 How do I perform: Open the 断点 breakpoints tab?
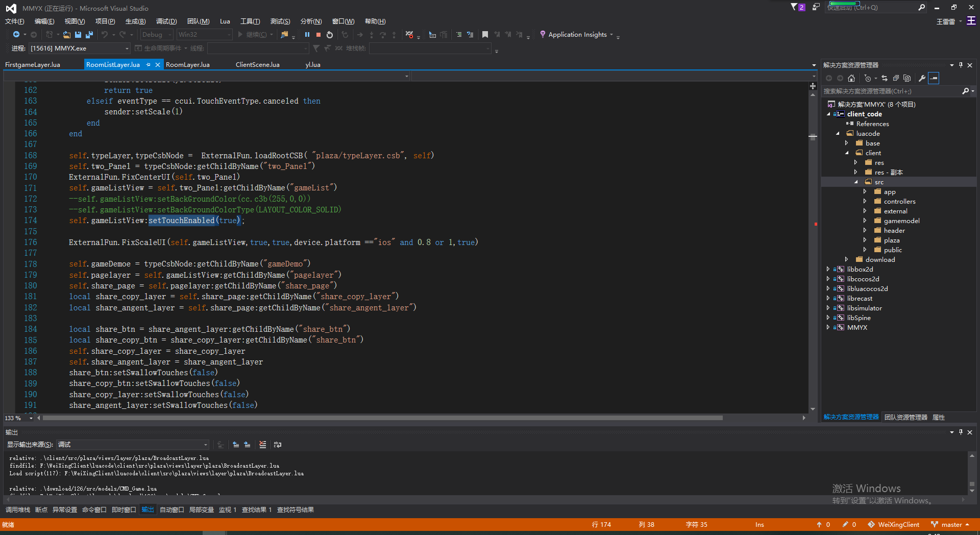41,510
